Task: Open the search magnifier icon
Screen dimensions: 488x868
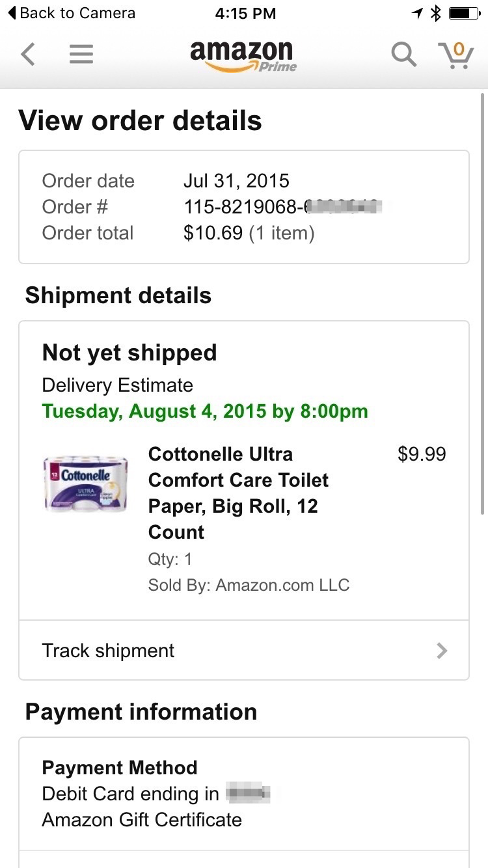Action: coord(403,54)
